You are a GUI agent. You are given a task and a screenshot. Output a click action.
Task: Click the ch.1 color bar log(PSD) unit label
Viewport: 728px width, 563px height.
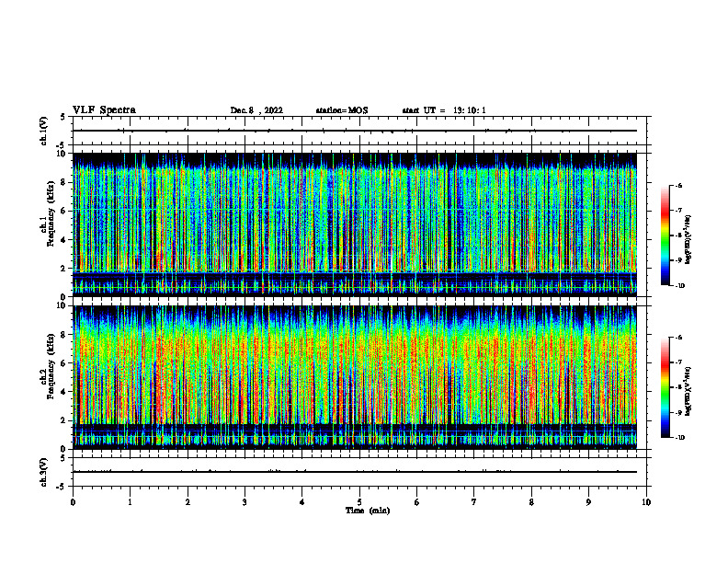pos(688,240)
